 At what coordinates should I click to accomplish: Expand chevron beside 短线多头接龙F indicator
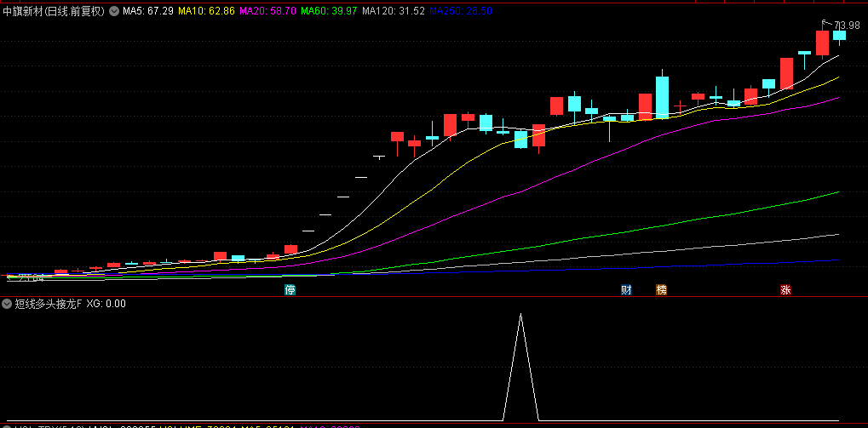click(7, 304)
